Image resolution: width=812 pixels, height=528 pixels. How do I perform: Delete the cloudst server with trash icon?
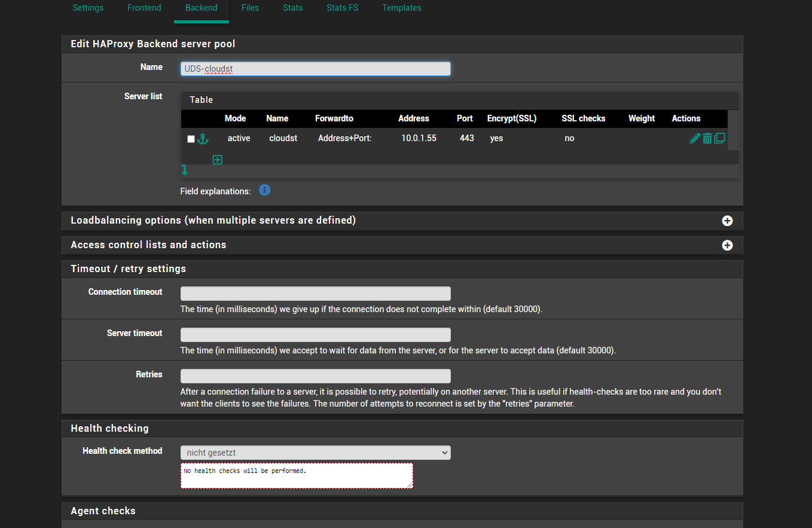tap(707, 138)
